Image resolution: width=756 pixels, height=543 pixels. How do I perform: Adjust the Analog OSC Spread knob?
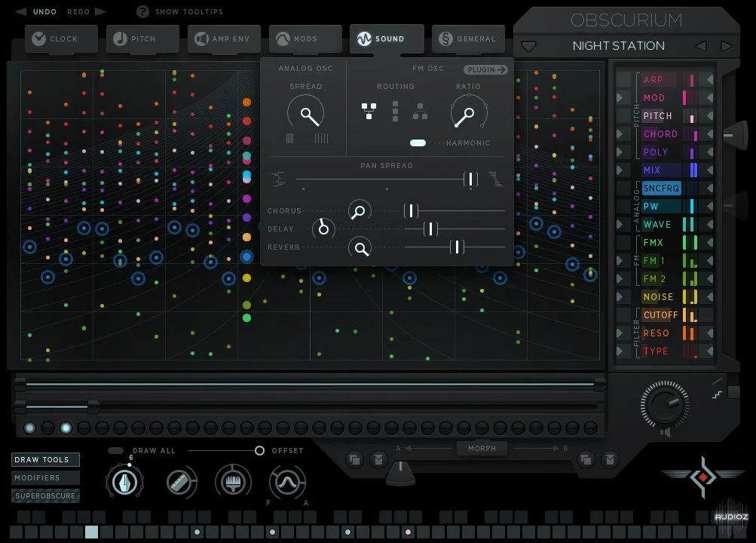click(306, 114)
